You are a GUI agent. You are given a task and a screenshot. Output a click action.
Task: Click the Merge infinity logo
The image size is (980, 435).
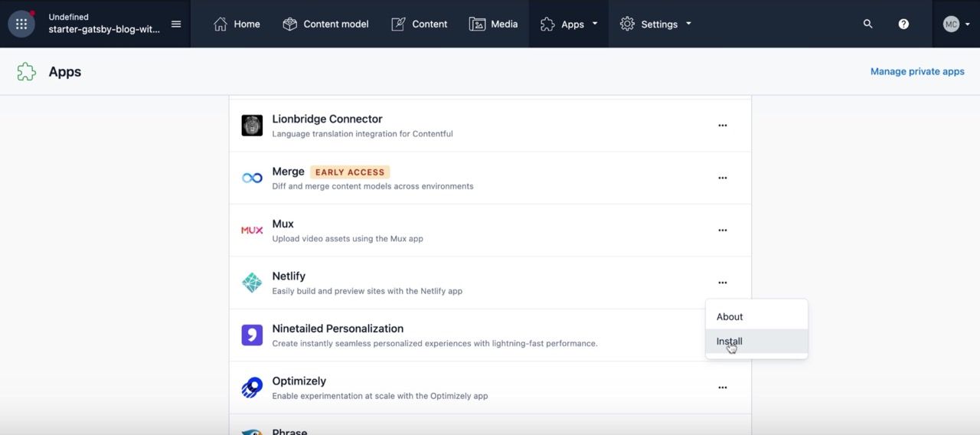[252, 178]
